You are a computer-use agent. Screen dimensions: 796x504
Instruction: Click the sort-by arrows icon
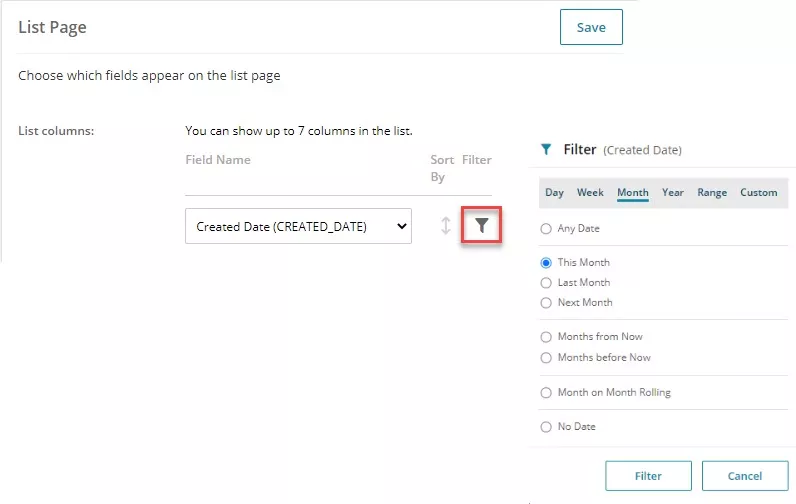(446, 226)
